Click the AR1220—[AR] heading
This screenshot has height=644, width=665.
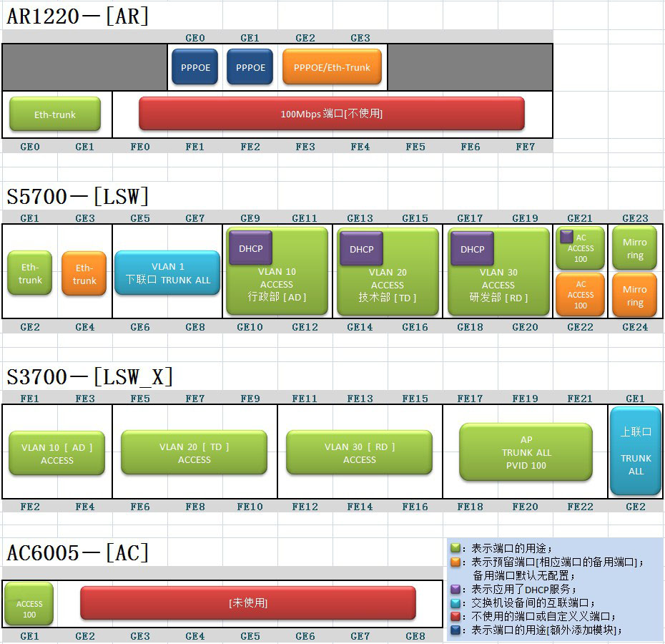click(78, 16)
